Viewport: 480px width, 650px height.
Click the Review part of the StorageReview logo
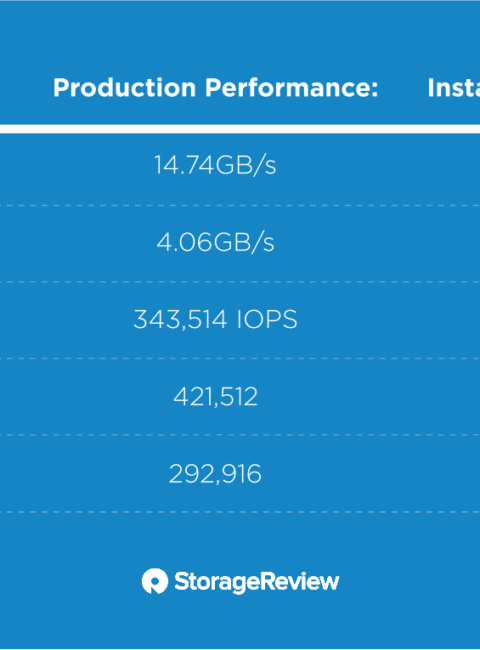[x=298, y=581]
